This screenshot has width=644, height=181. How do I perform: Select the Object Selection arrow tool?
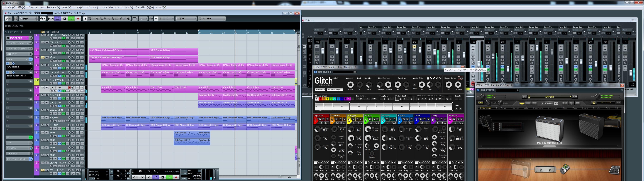point(85,18)
